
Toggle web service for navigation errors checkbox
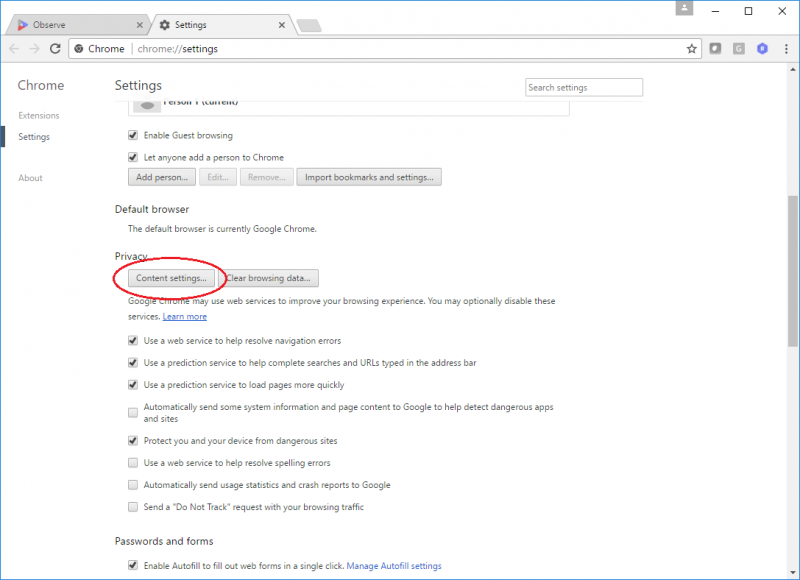[x=133, y=340]
